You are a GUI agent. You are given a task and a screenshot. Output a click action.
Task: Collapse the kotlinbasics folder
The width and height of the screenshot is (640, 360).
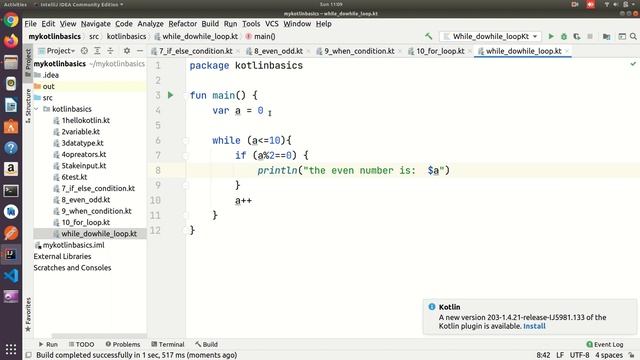pos(36,109)
